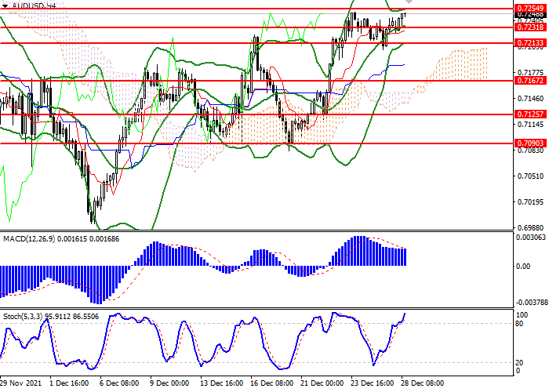Click the 16 Dec 08:00 time label
Screen dimensions: 549x392
click(272, 383)
